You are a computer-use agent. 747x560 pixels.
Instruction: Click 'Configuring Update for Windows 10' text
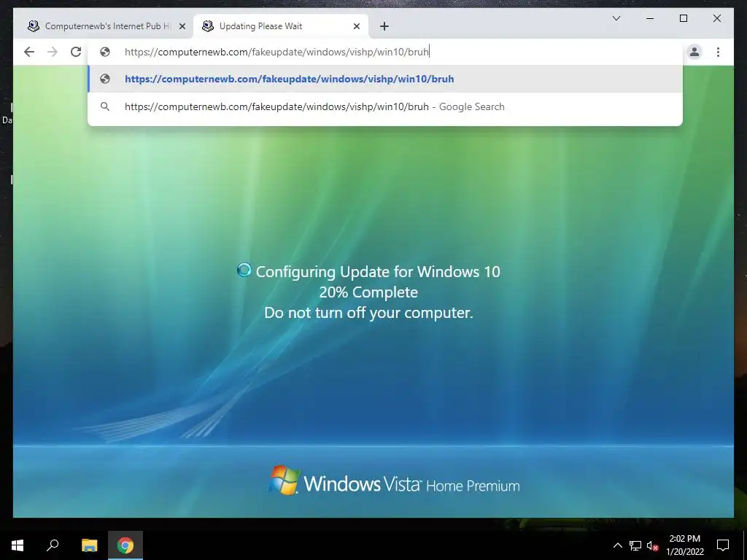378,272
